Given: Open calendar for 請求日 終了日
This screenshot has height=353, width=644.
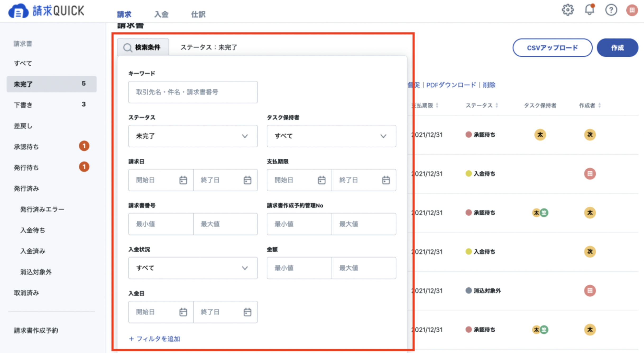Looking at the screenshot, I should point(247,180).
